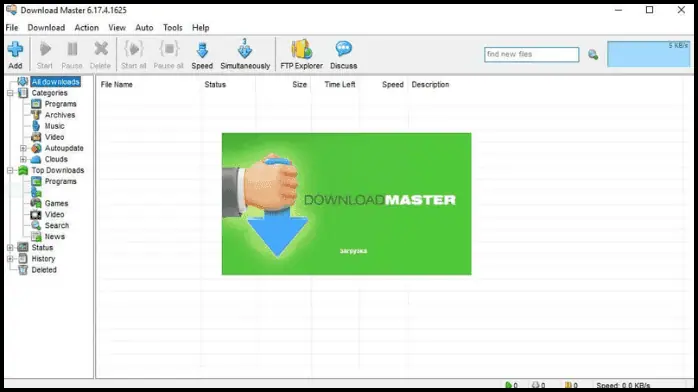Sort by File Name column header

117,85
